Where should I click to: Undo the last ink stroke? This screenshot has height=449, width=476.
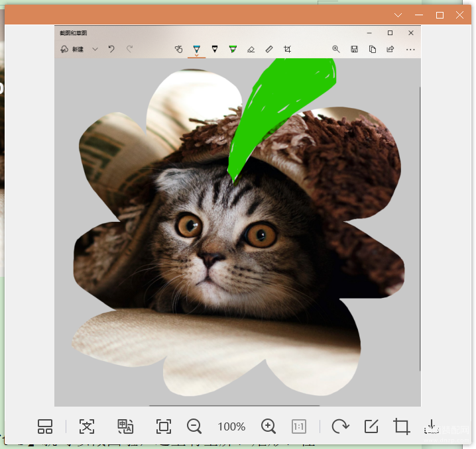point(111,49)
